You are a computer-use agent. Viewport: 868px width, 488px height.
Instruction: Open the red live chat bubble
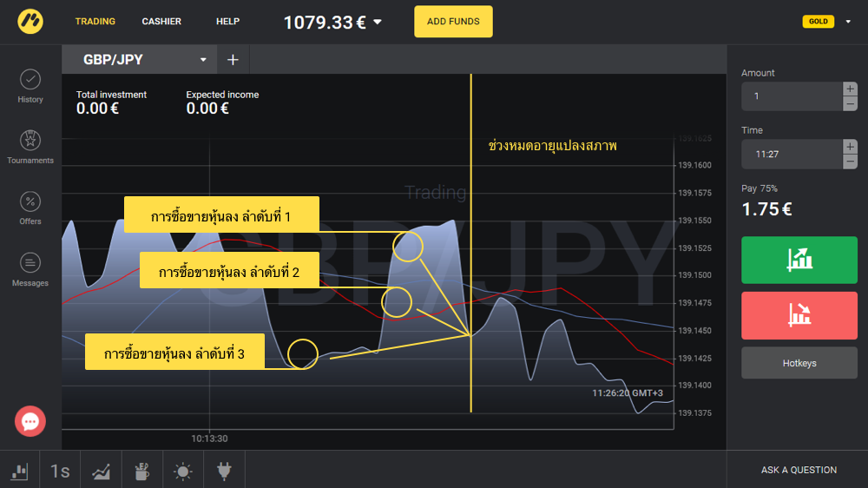(x=30, y=421)
